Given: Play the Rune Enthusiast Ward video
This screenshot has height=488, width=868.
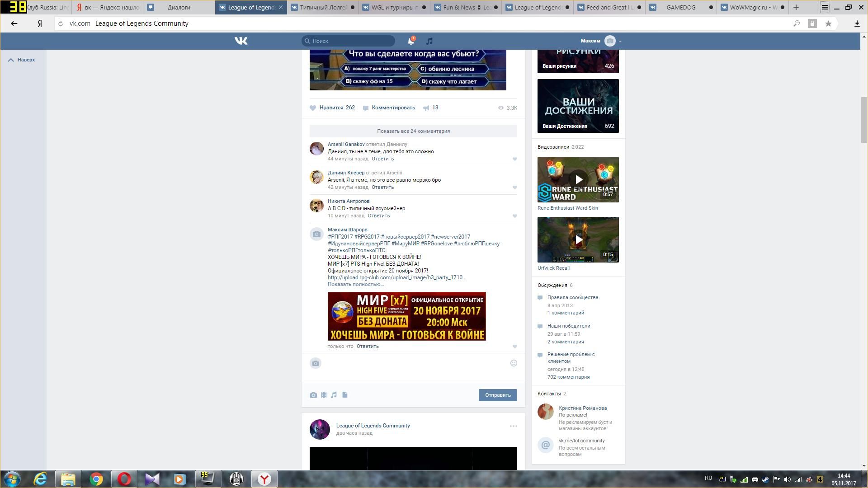Looking at the screenshot, I should (578, 179).
